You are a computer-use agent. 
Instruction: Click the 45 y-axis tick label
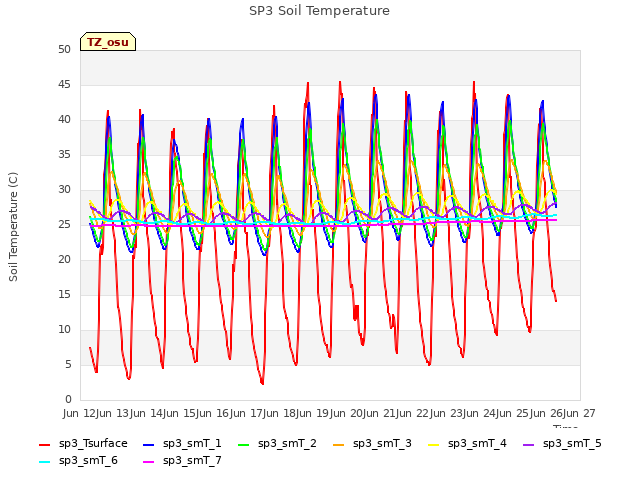point(64,85)
